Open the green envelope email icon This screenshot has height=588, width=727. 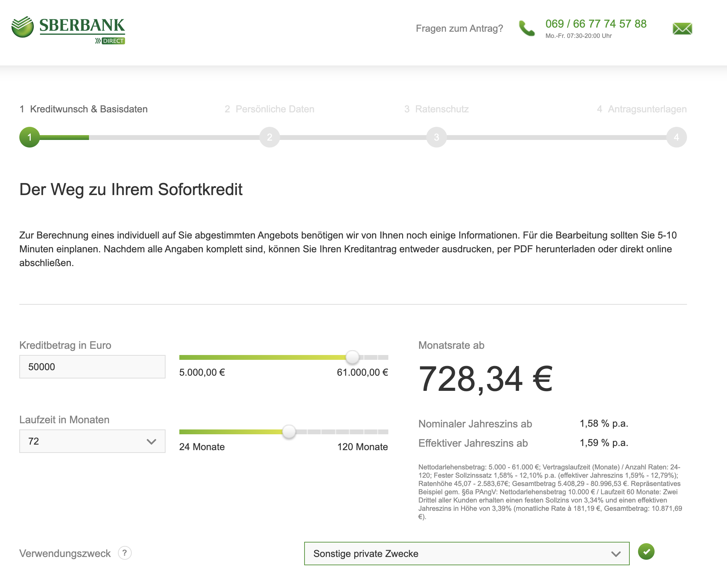click(682, 29)
